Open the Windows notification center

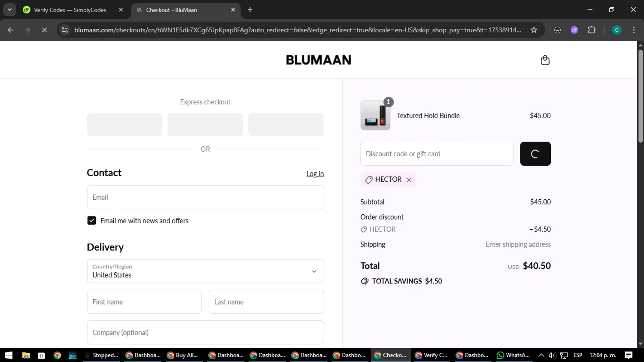coord(629,355)
